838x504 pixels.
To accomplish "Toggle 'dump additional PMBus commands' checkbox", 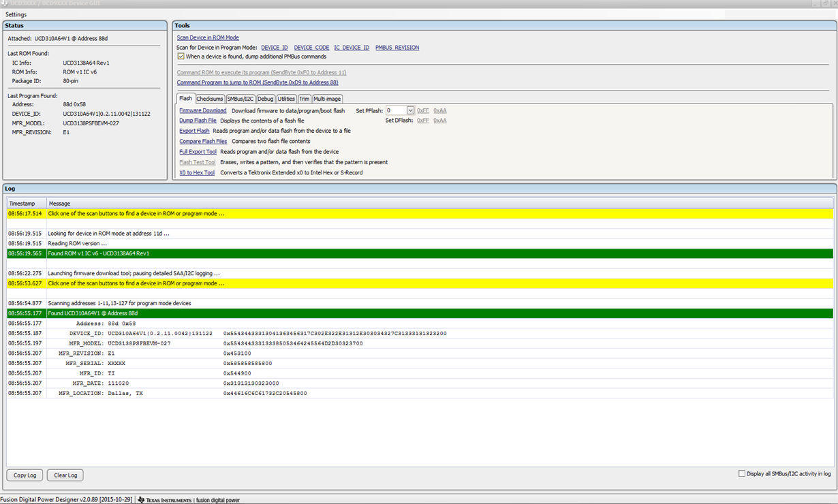I will pos(181,57).
